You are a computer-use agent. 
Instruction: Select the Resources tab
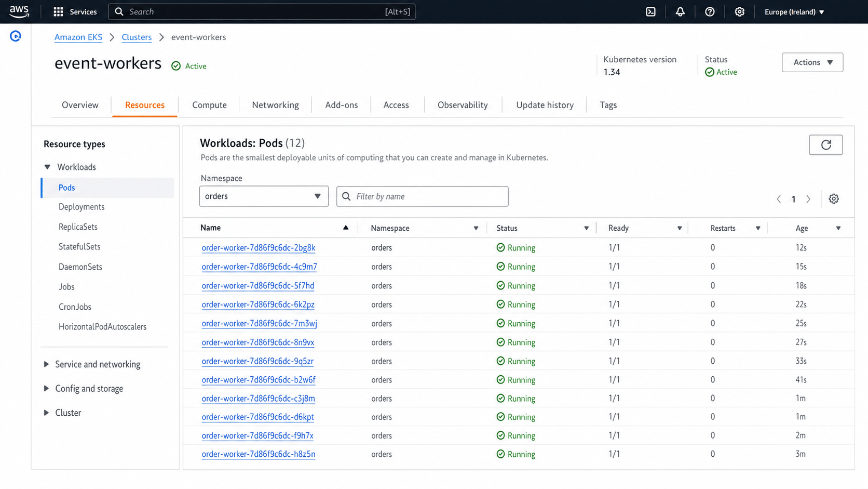click(x=144, y=105)
